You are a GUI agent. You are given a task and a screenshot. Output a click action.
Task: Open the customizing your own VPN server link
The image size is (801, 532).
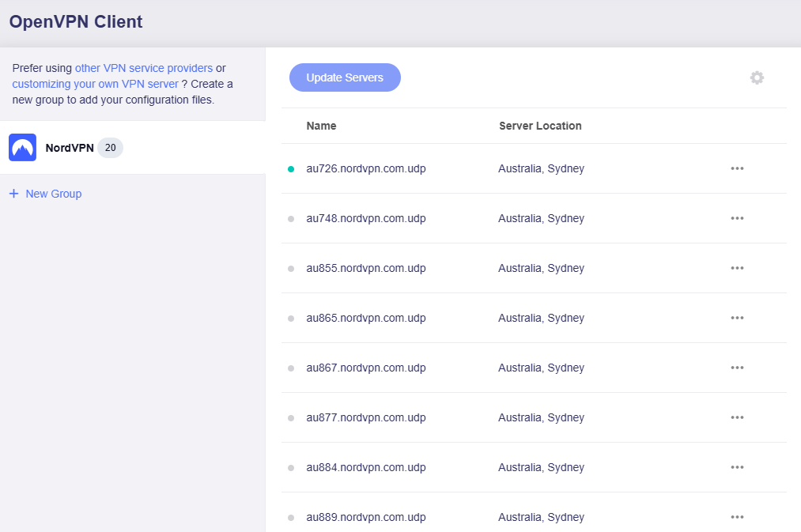(95, 84)
